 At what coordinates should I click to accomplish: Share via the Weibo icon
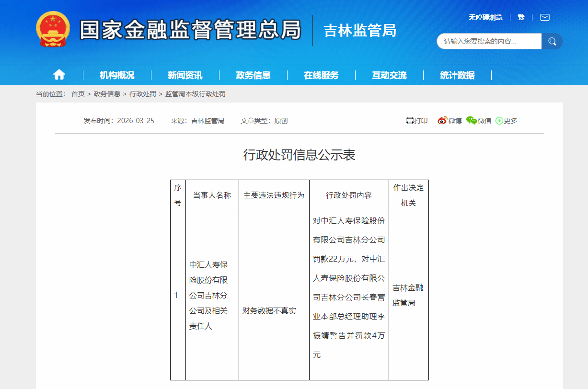(442, 121)
